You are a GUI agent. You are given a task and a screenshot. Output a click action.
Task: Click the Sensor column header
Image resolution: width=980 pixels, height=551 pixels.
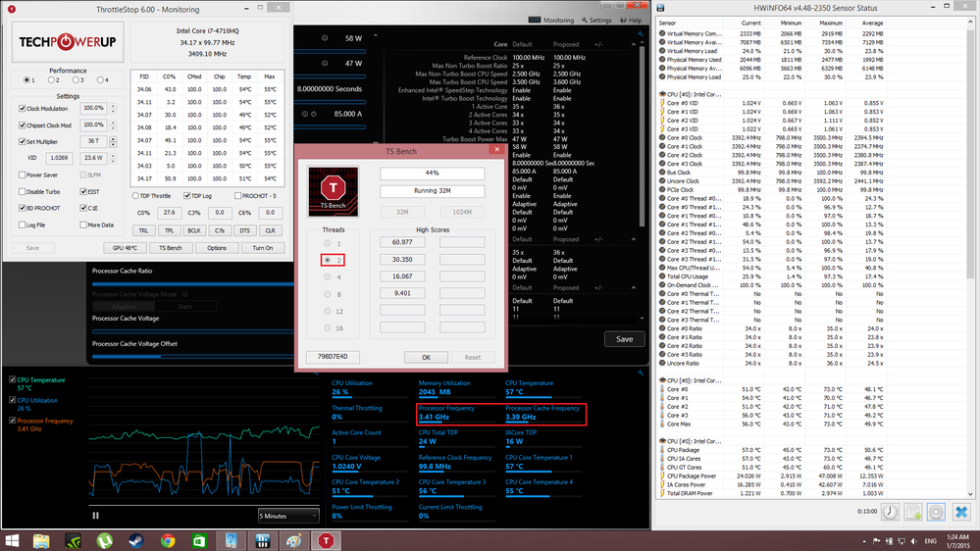[667, 24]
